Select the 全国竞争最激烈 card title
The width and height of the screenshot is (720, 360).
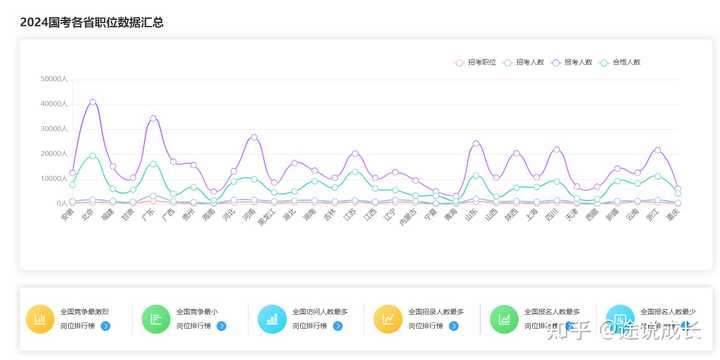[84, 311]
